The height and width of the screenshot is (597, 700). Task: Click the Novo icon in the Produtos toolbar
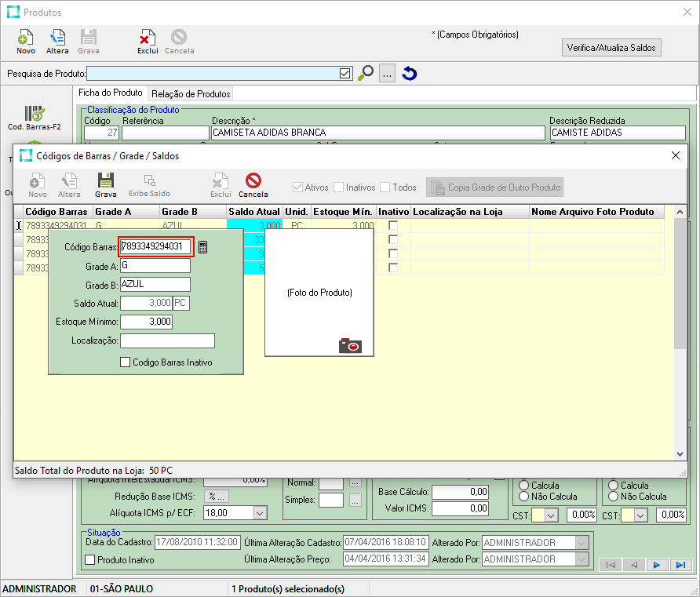[25, 38]
